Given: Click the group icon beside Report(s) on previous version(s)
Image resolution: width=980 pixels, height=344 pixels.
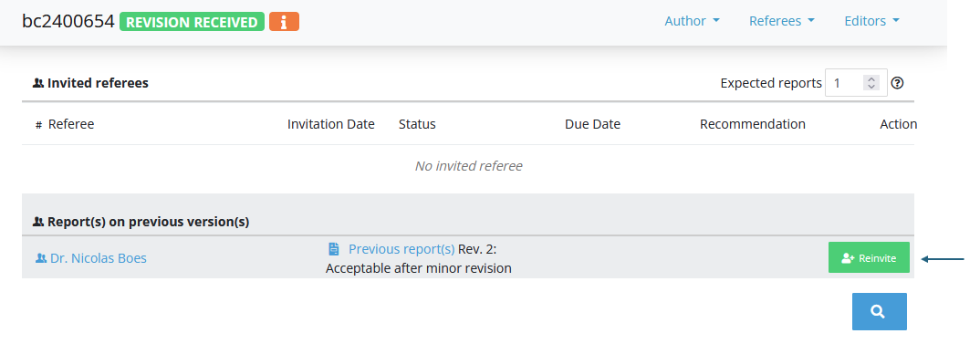Looking at the screenshot, I should click(x=38, y=222).
